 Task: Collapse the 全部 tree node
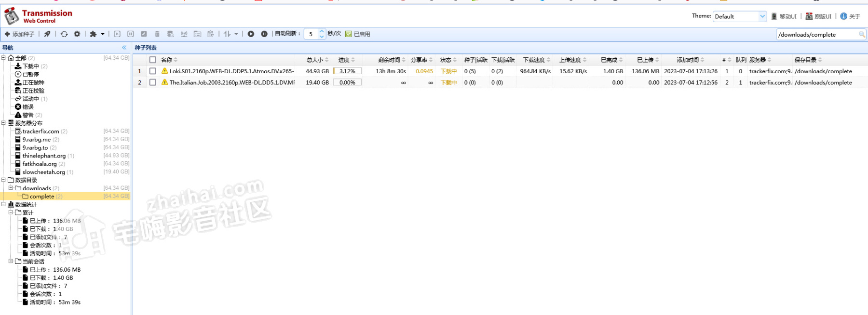coord(3,58)
